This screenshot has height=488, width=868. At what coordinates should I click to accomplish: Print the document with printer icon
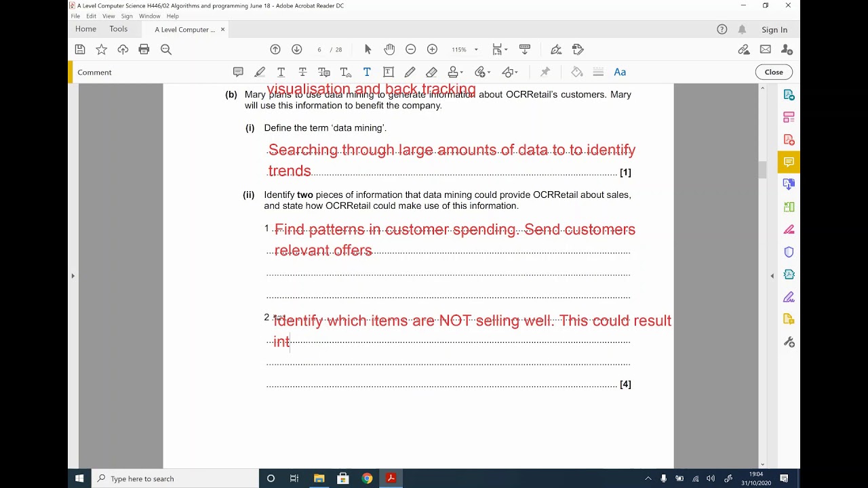(144, 49)
